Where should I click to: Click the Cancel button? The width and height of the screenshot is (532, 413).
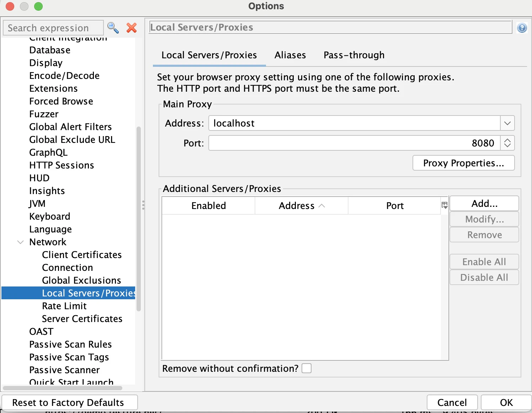452,403
